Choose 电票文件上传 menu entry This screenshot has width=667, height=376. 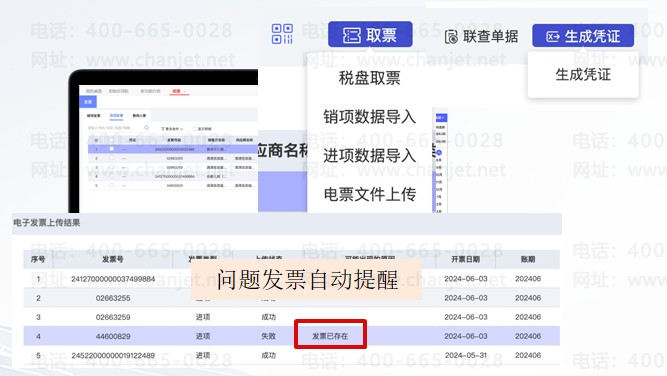(x=369, y=194)
